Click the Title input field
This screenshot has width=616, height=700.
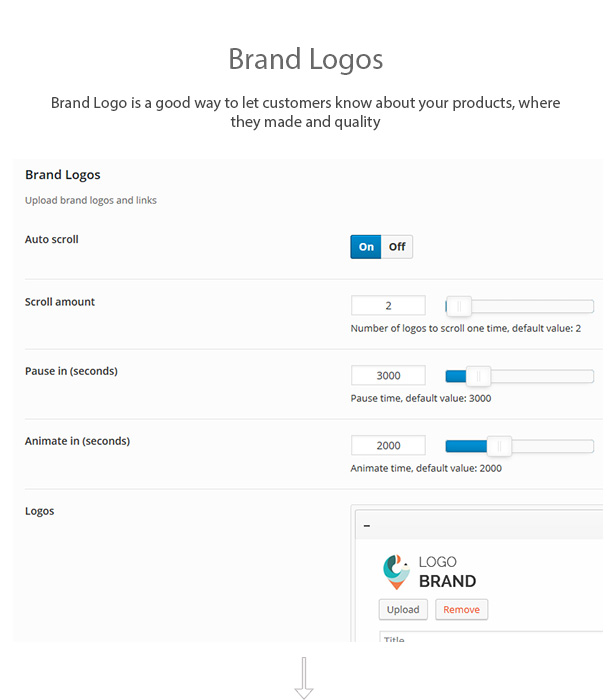click(491, 637)
